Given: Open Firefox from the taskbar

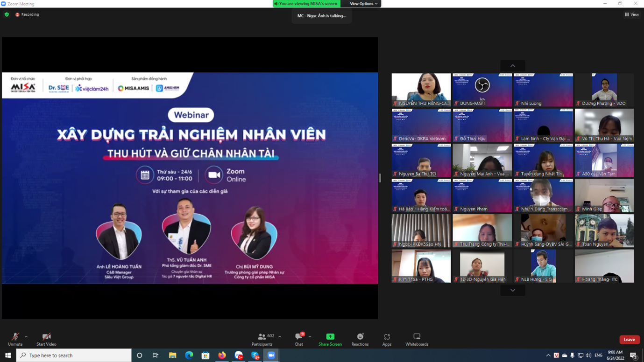Looking at the screenshot, I should click(222, 355).
